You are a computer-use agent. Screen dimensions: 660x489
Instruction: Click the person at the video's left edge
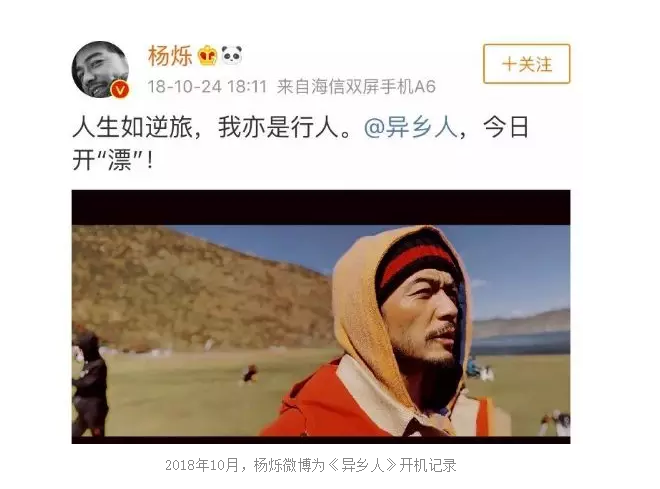pos(88,381)
